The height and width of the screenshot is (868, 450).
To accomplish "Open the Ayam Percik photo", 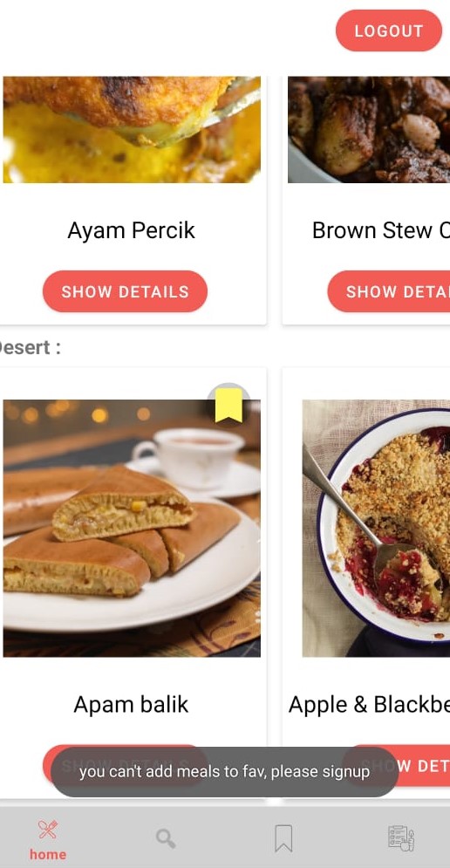I will [132, 129].
